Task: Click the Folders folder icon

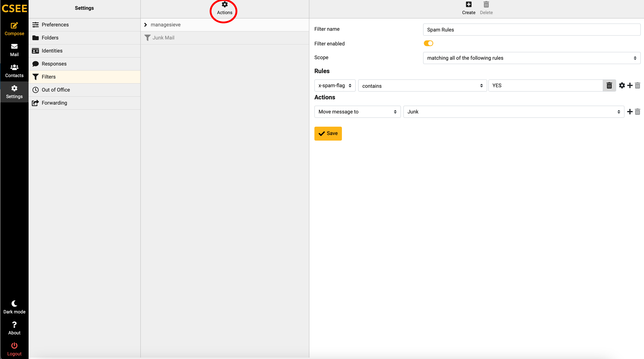Action: click(x=35, y=38)
